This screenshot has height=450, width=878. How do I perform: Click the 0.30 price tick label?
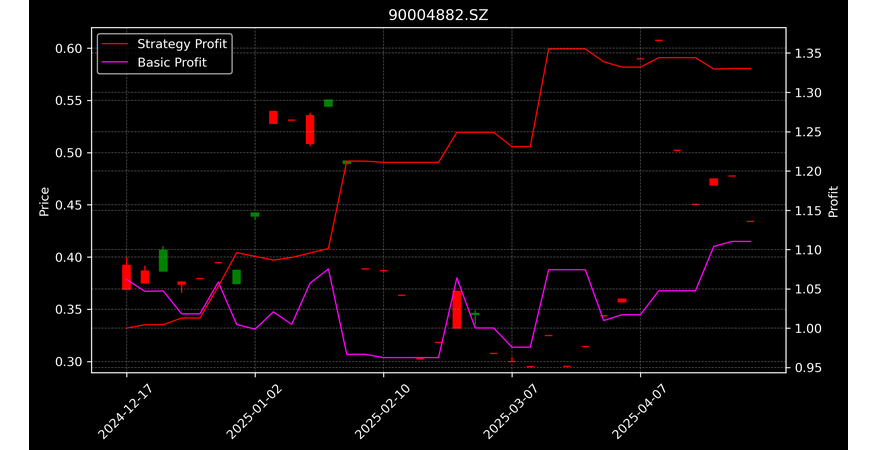coord(69,362)
